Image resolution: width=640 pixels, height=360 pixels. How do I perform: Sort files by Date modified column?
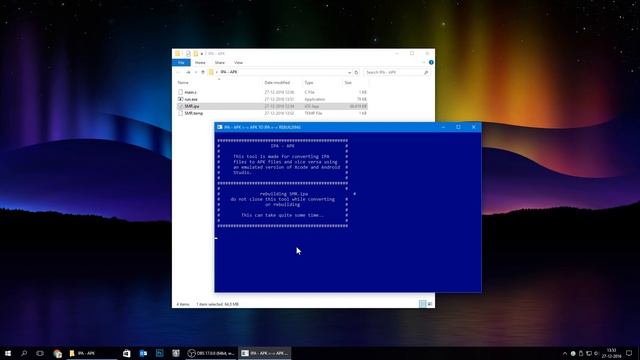coord(277,82)
